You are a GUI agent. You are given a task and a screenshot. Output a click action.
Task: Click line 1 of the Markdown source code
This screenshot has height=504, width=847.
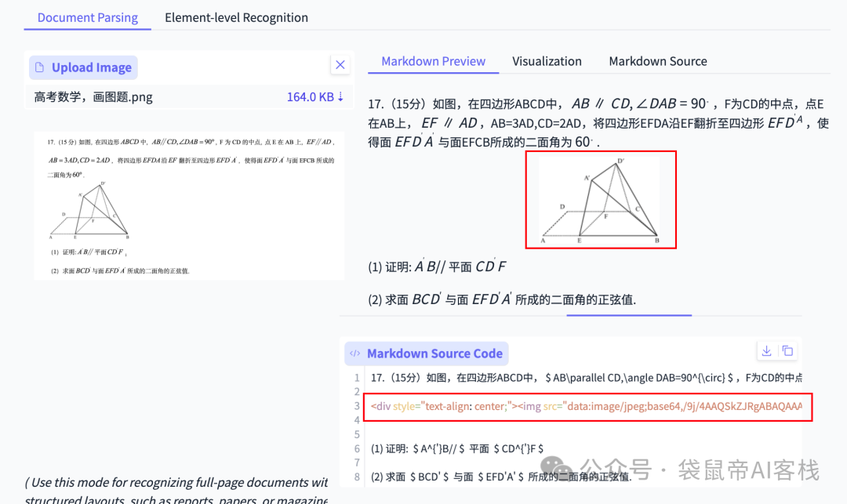[586, 378]
